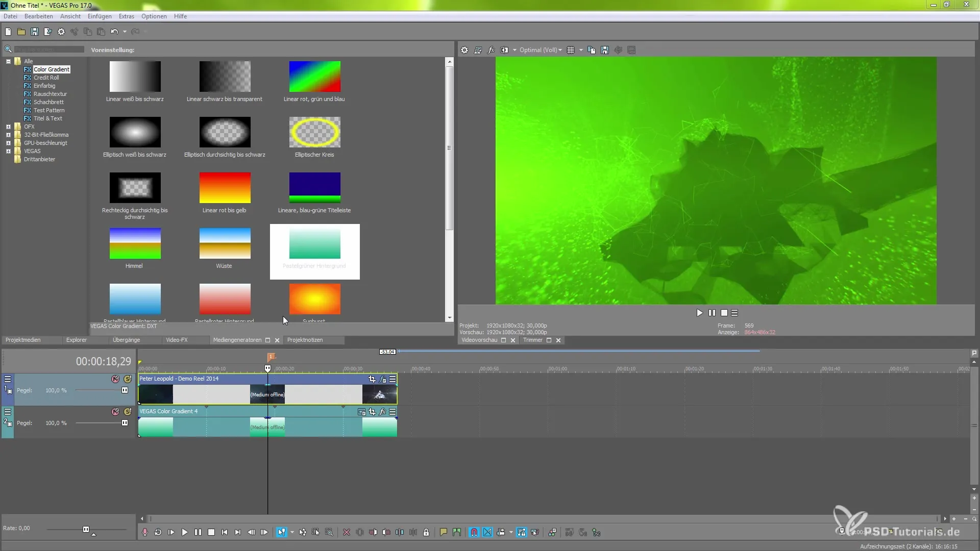Select the Credit Roll generator

46,78
